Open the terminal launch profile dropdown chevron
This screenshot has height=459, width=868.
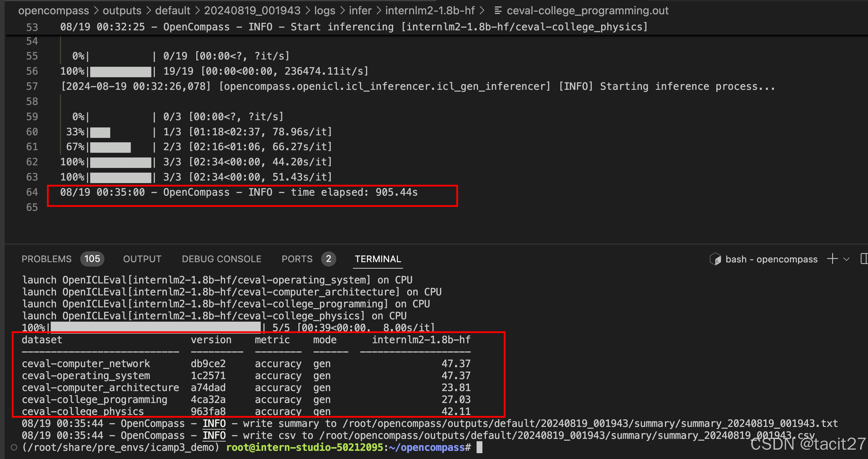[846, 259]
